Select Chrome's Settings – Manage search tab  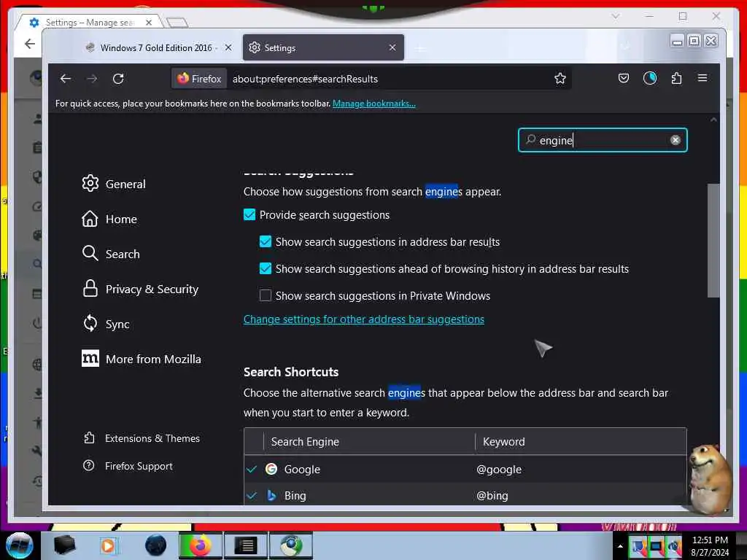coord(90,23)
